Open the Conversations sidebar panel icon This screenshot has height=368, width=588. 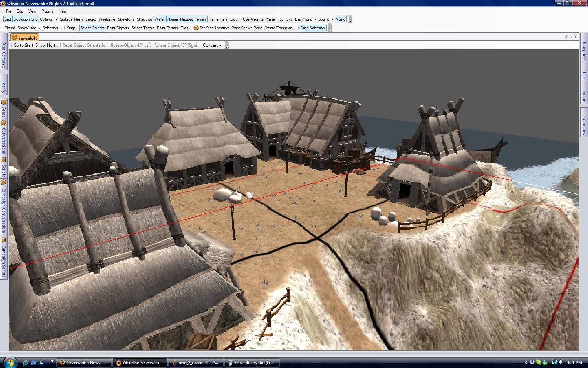point(3,123)
